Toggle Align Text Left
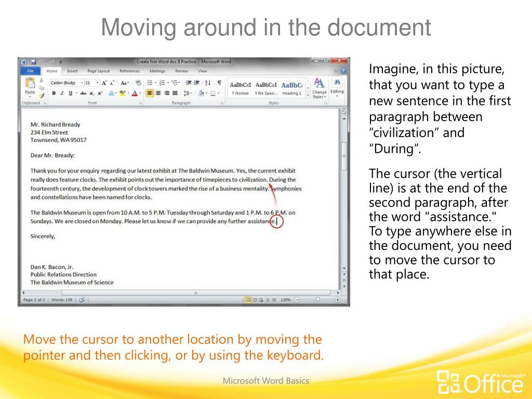 (x=150, y=94)
